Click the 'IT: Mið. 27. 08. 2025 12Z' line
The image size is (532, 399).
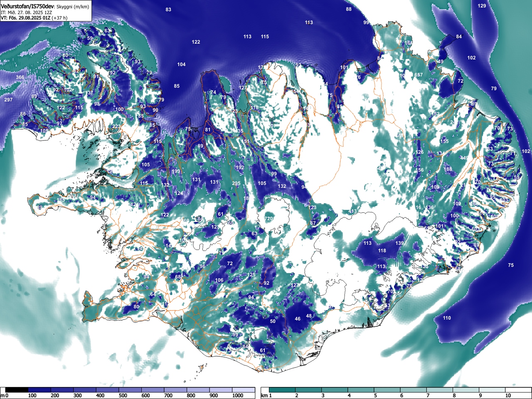click(x=27, y=12)
